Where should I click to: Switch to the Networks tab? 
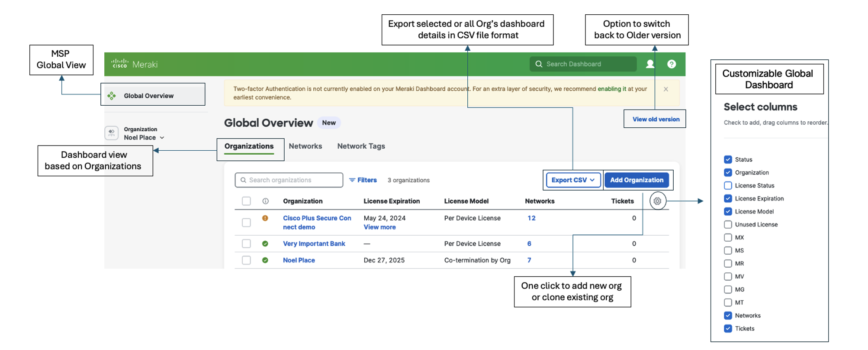coord(305,146)
